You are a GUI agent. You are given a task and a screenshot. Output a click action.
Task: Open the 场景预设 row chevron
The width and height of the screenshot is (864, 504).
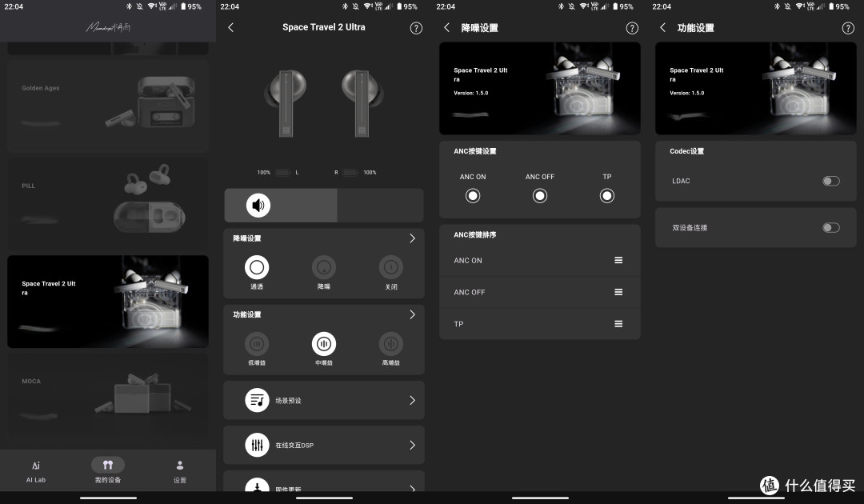tap(412, 401)
